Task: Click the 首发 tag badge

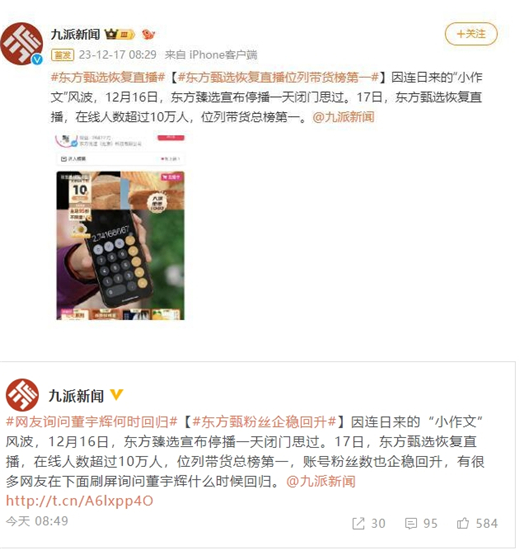Action: click(x=62, y=55)
